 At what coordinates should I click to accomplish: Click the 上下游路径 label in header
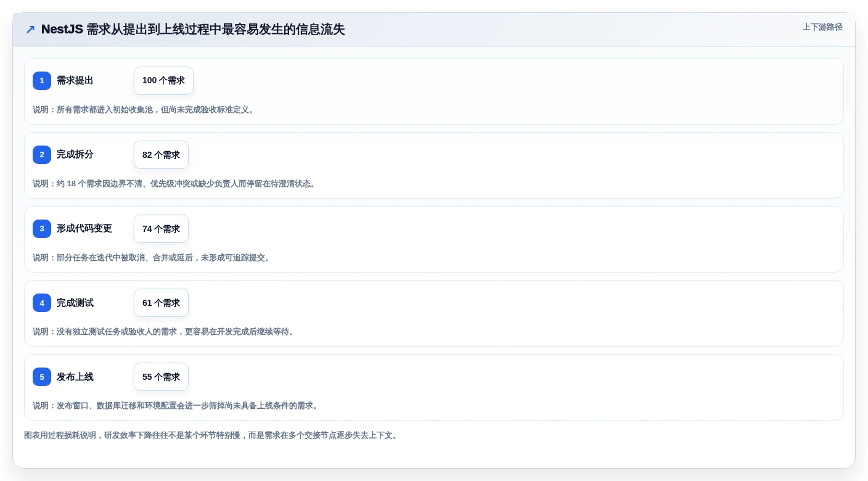tap(822, 27)
